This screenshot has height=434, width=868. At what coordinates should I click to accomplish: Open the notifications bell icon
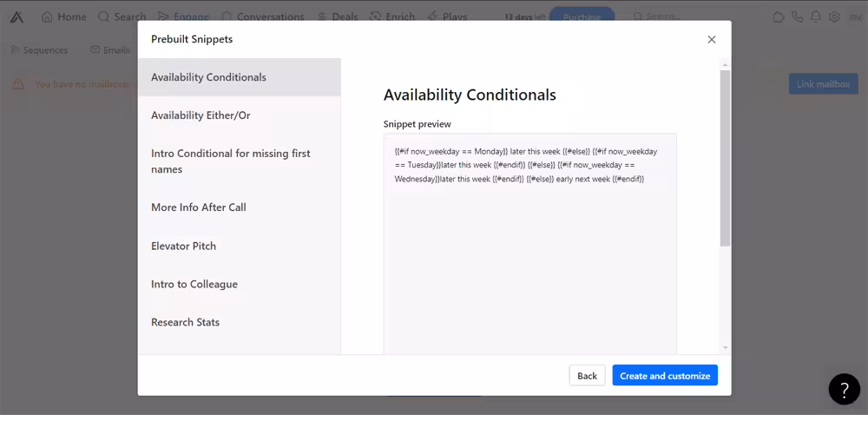[815, 16]
